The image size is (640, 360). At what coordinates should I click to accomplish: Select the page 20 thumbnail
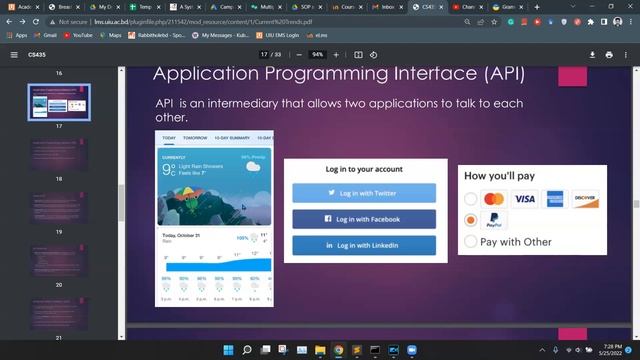click(x=59, y=261)
